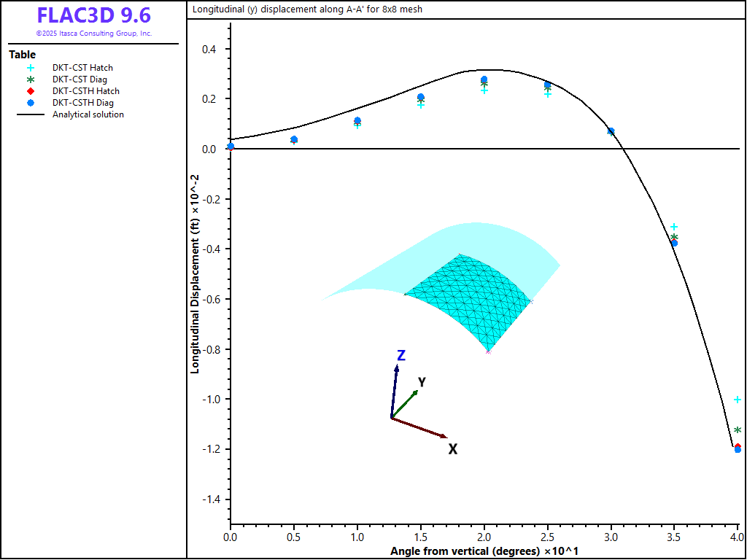Image resolution: width=747 pixels, height=560 pixels.
Task: Click the DKT-CSTH Hatch red diamond marker
Action: click(x=31, y=91)
